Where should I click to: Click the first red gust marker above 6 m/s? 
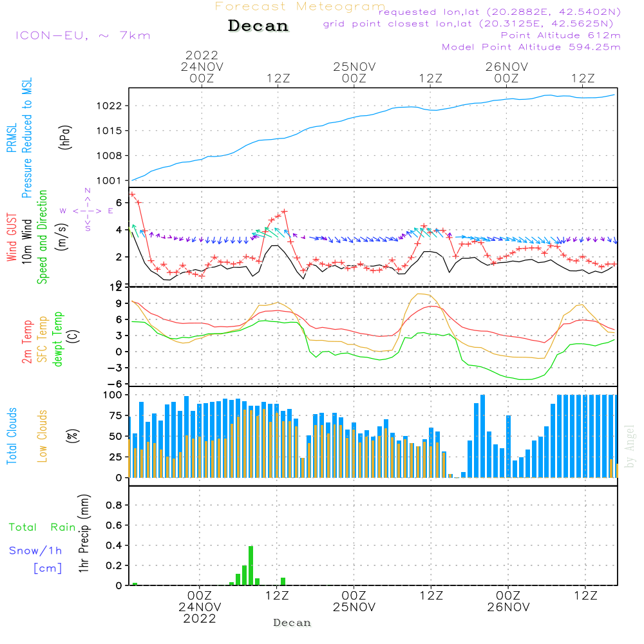(132, 194)
